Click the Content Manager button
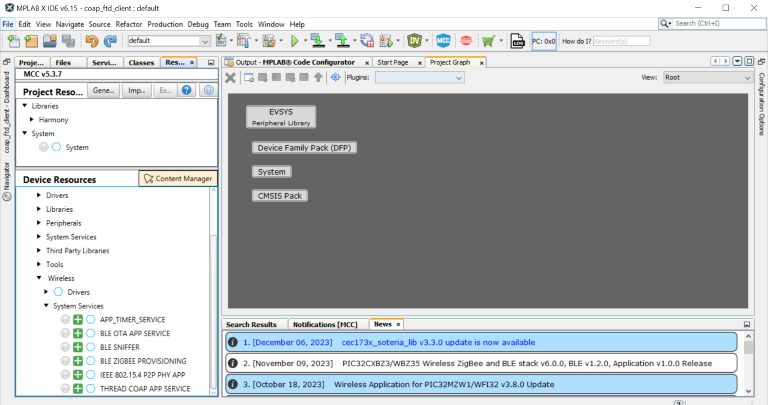 point(178,179)
